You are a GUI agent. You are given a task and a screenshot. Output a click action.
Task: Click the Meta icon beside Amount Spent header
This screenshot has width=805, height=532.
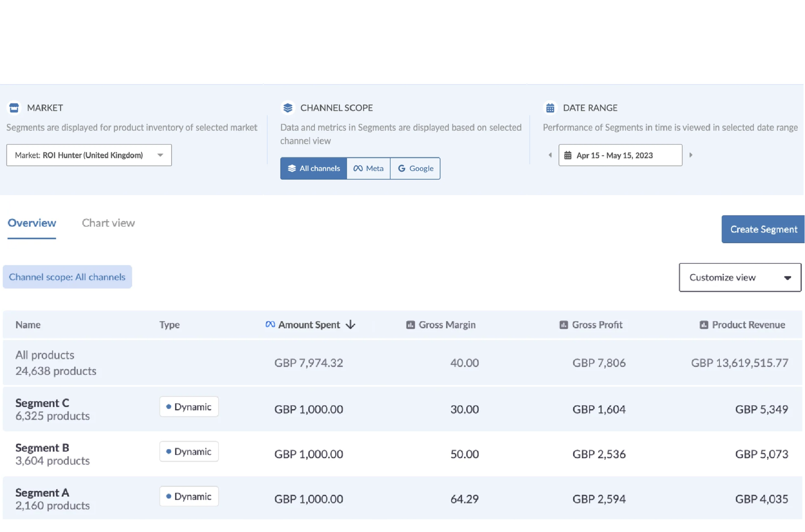click(270, 324)
